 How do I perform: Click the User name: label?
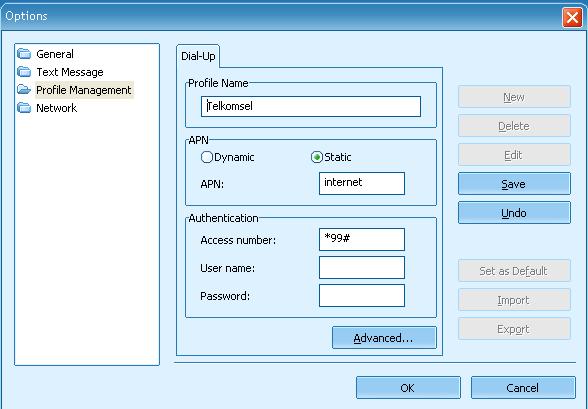coord(227,268)
